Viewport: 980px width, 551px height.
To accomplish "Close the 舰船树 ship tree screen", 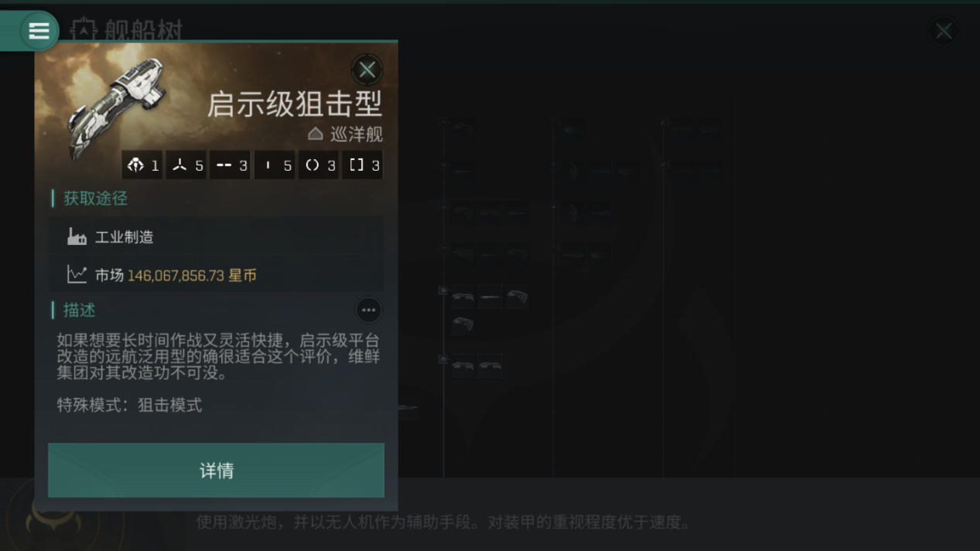I will click(x=944, y=31).
